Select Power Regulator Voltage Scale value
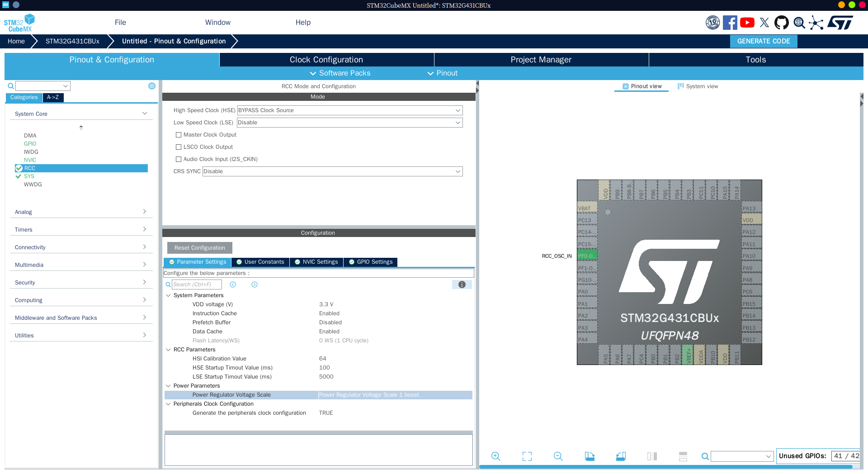This screenshot has height=474, width=868. (x=395, y=395)
